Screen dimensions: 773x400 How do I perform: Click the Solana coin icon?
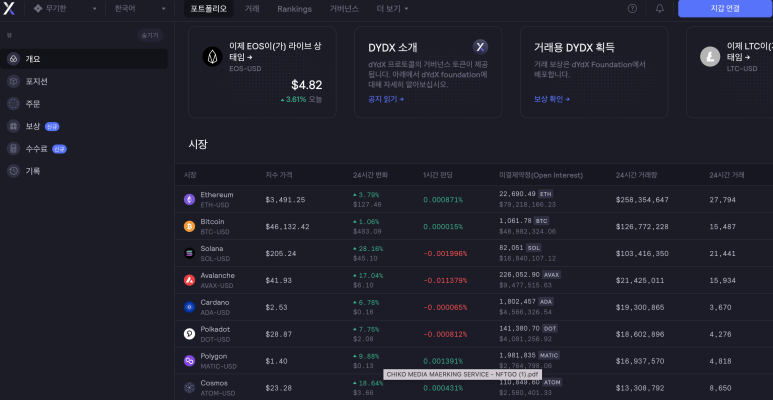[x=189, y=253]
